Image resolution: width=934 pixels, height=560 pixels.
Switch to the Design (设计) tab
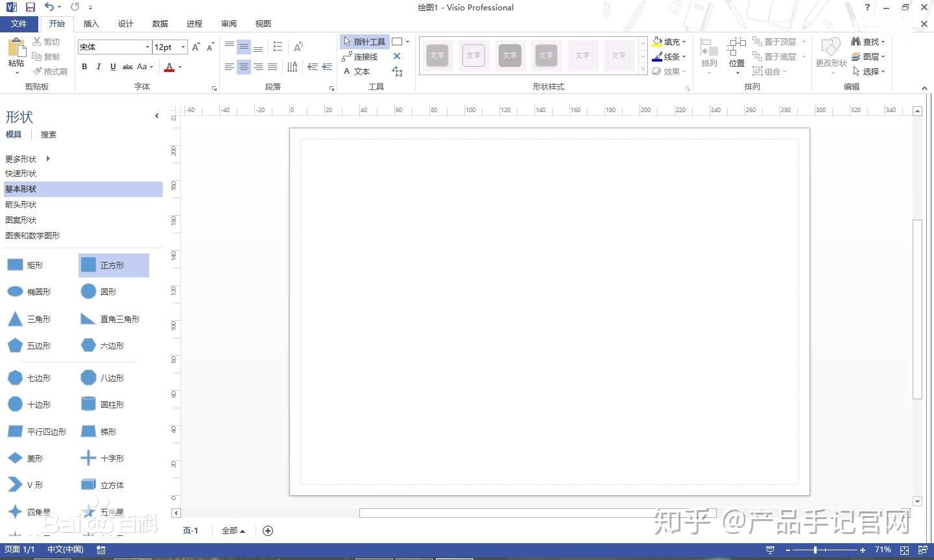[126, 24]
